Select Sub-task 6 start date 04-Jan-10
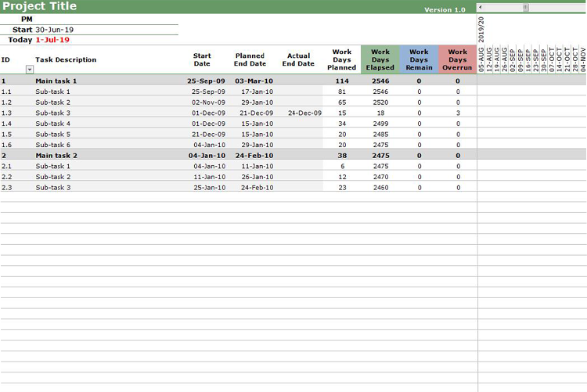 pos(209,145)
